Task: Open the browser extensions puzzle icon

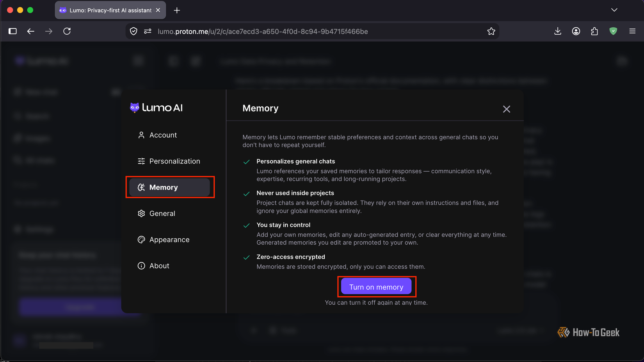Action: pyautogui.click(x=594, y=31)
